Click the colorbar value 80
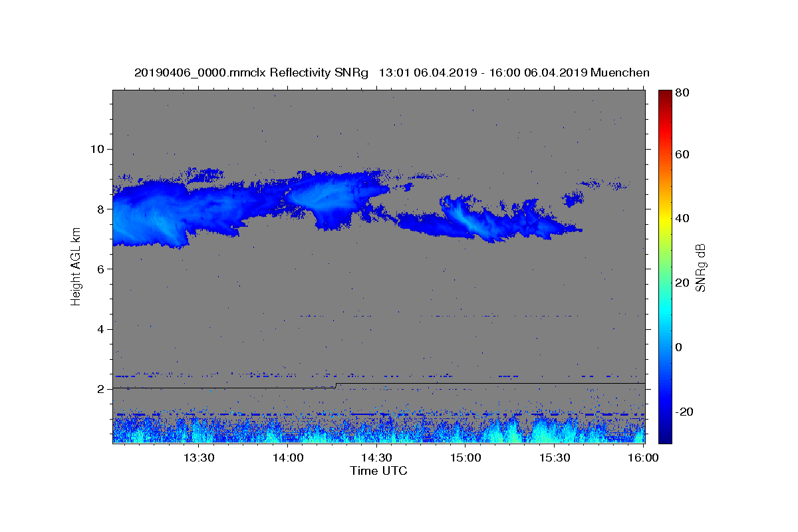This screenshot has width=798, height=532. (x=683, y=93)
